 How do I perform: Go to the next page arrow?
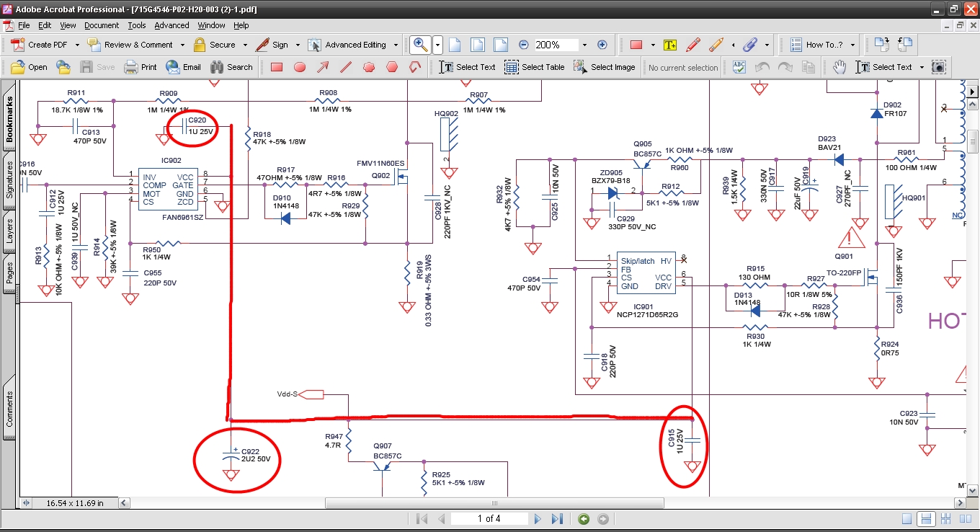click(537, 519)
